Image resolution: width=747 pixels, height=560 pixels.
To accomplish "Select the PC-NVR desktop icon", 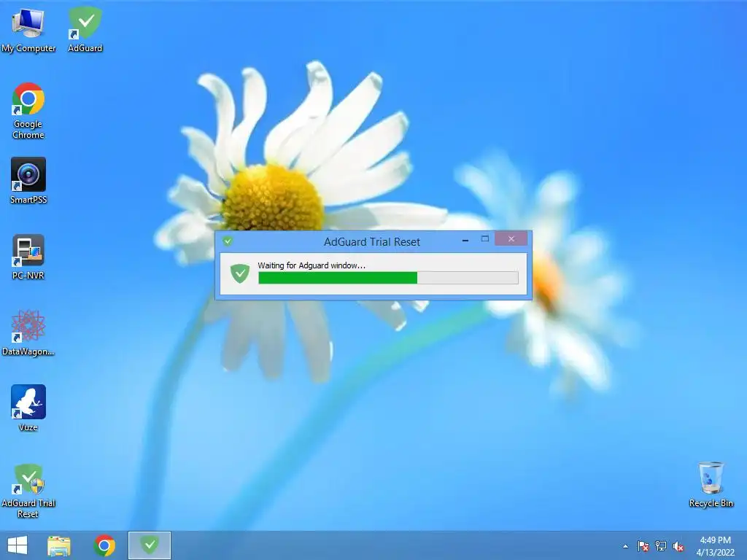I will pyautogui.click(x=28, y=257).
